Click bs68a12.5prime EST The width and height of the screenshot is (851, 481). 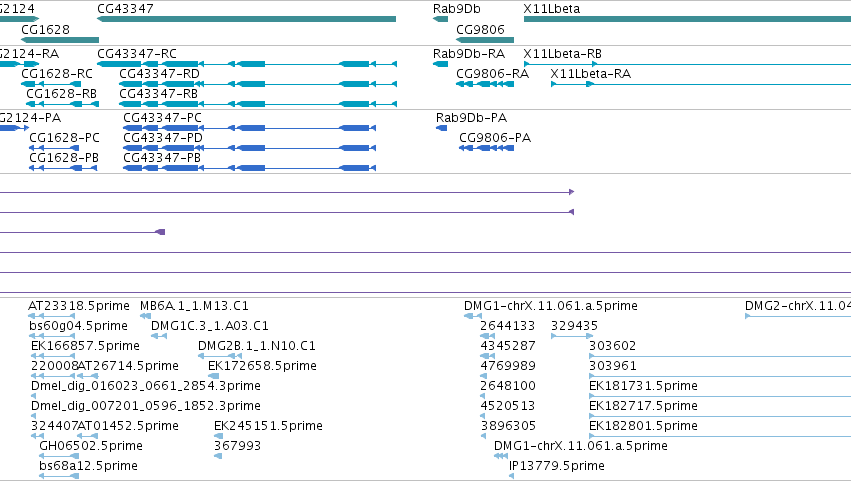tap(59, 476)
